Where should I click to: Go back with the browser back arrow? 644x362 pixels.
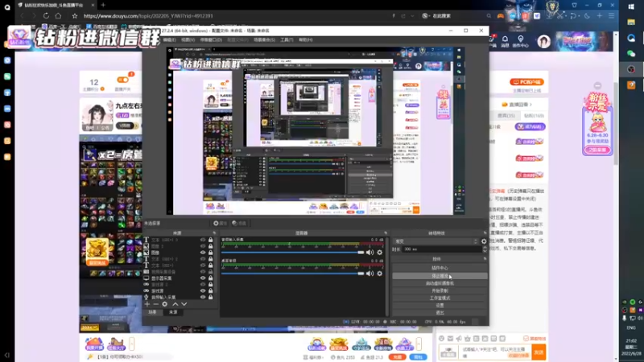23,15
